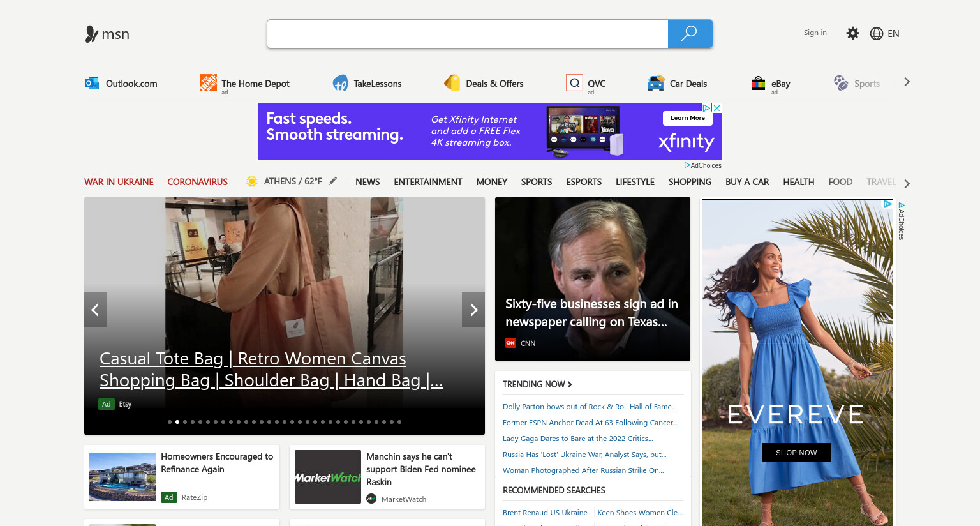Open Dolly Parton trending story
This screenshot has height=526, width=980.
tap(590, 407)
